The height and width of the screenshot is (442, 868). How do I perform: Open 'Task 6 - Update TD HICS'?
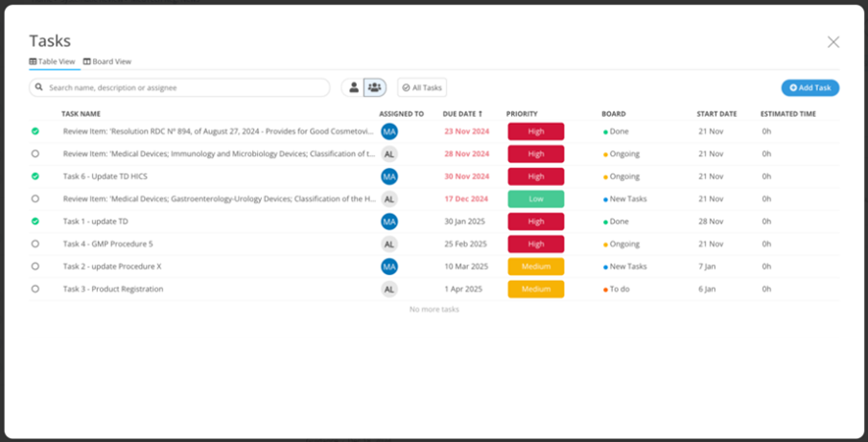tap(106, 176)
